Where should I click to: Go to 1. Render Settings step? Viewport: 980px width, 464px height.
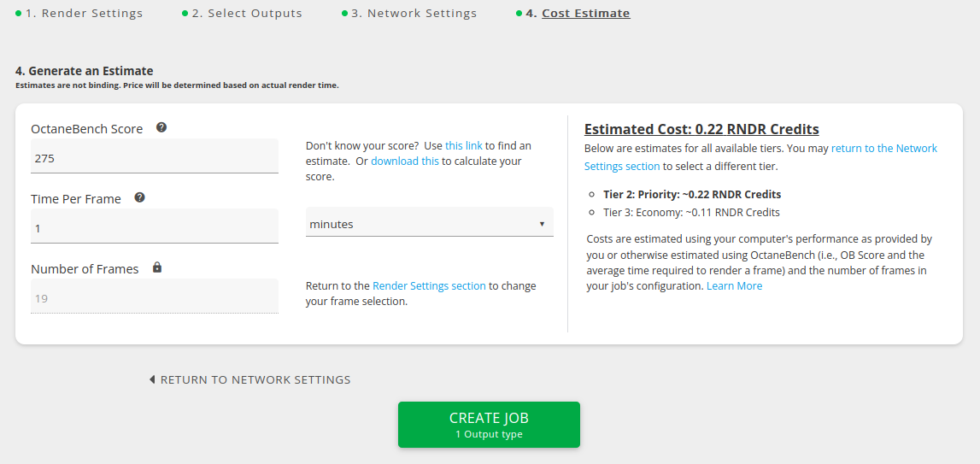click(85, 13)
